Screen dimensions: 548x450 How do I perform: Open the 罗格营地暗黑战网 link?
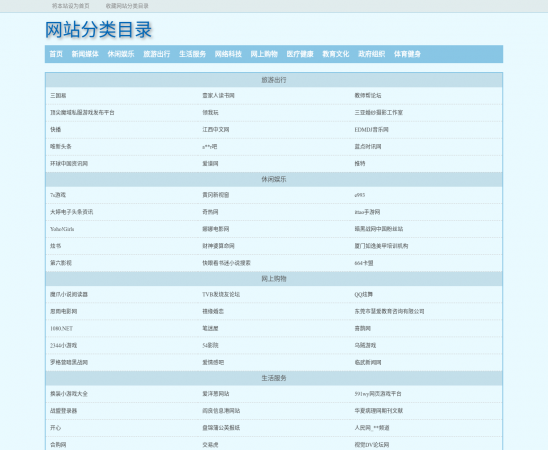(69, 363)
